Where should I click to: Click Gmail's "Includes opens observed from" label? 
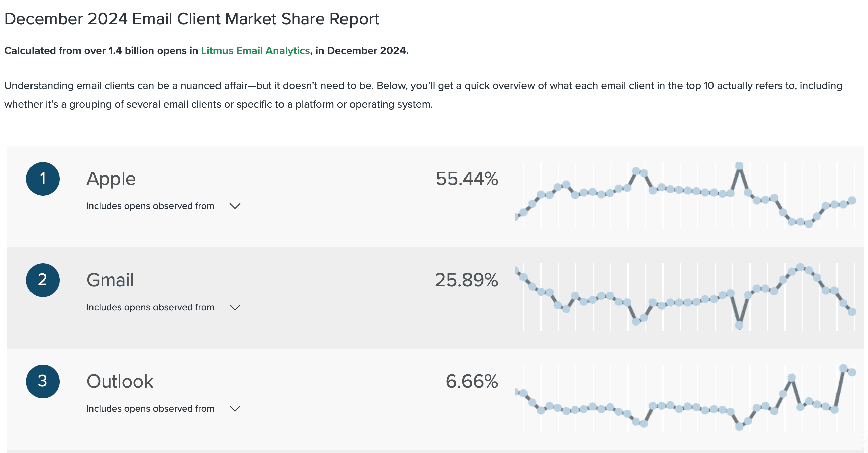point(150,307)
